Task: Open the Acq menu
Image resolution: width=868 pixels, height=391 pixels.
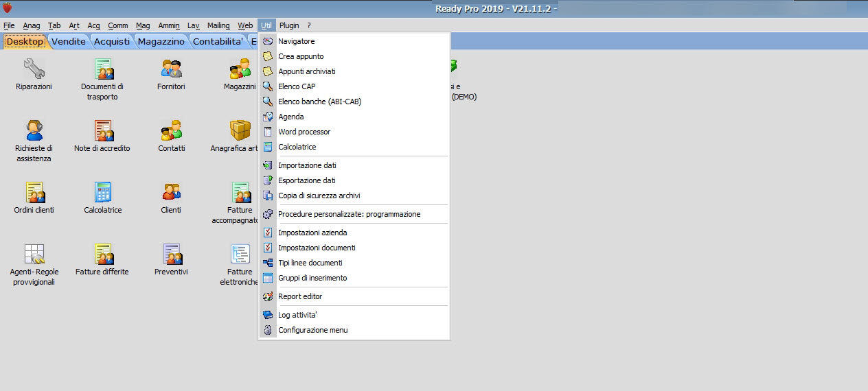Action: [x=94, y=25]
